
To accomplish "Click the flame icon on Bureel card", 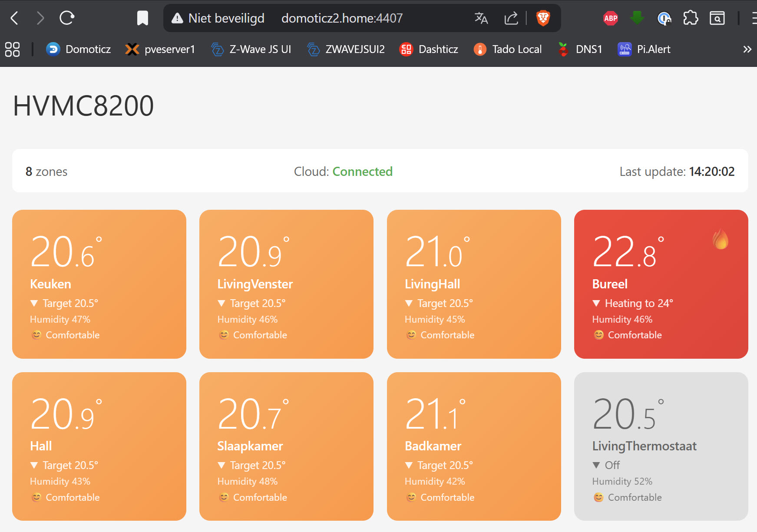I will coord(721,239).
